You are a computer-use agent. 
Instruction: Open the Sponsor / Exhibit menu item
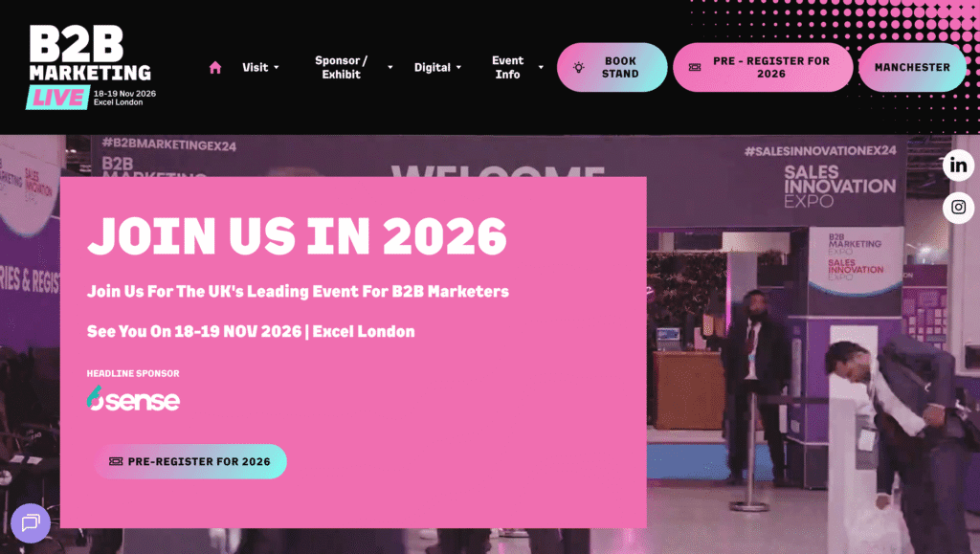(x=342, y=67)
